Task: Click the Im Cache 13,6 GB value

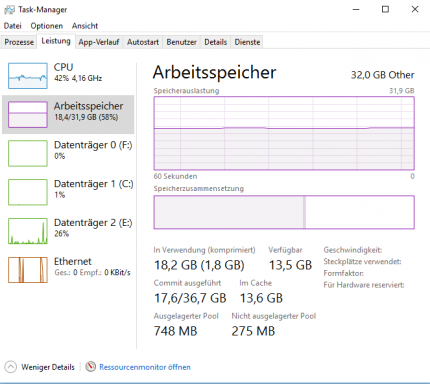Action: [x=261, y=298]
